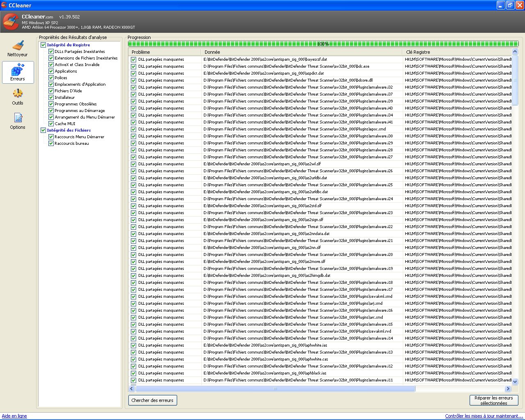Click the Progression bar showing 100%
Screen dimensions: 525x420
click(x=323, y=44)
